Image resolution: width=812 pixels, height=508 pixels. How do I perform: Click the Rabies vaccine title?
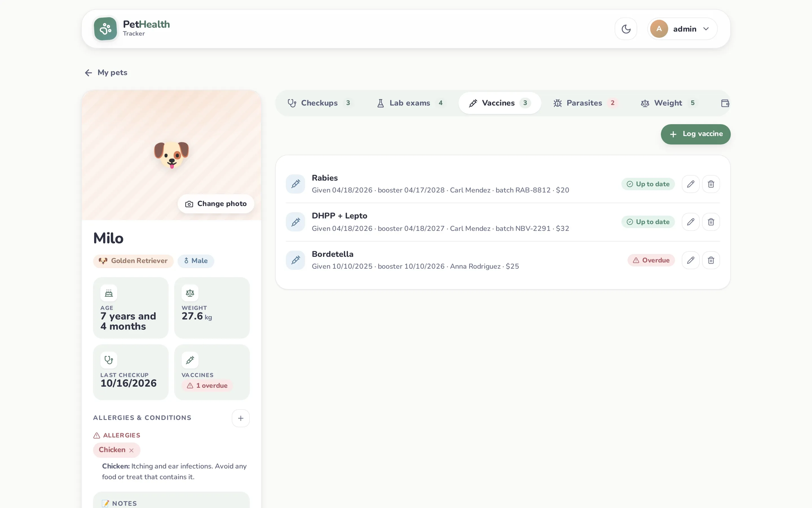click(325, 178)
